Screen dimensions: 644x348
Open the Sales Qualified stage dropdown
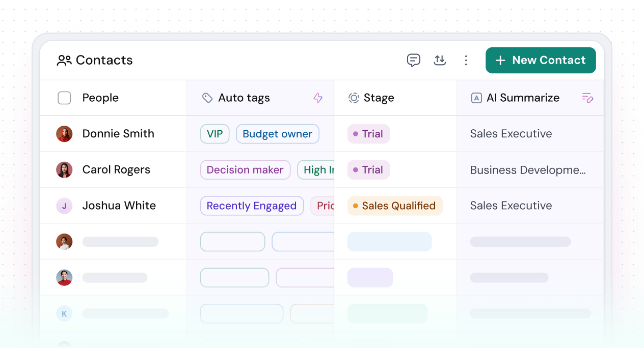(395, 206)
